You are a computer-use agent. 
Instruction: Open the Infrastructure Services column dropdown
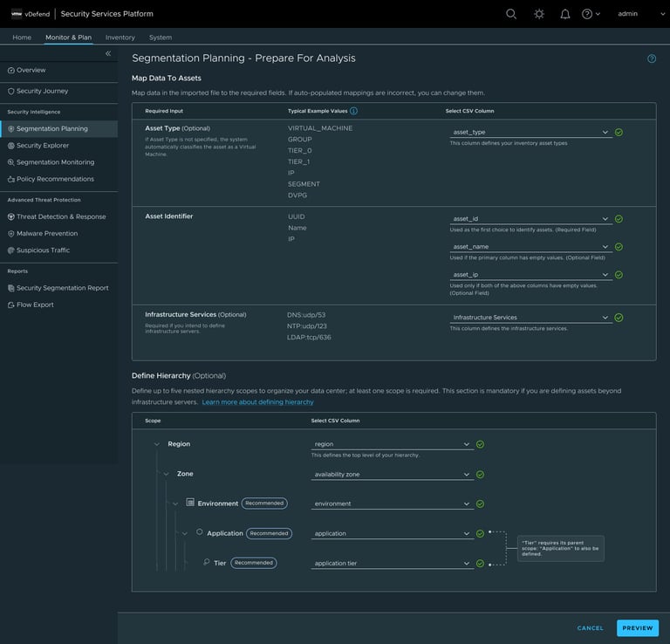pos(530,318)
